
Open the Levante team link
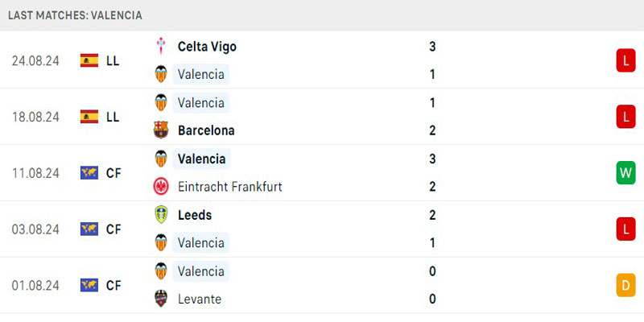pos(200,299)
